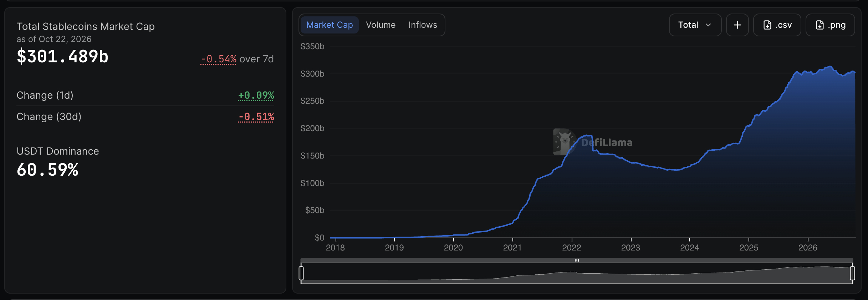Screen dimensions: 868x300
Task: Click the $200b y-axis label
Action: (312, 128)
